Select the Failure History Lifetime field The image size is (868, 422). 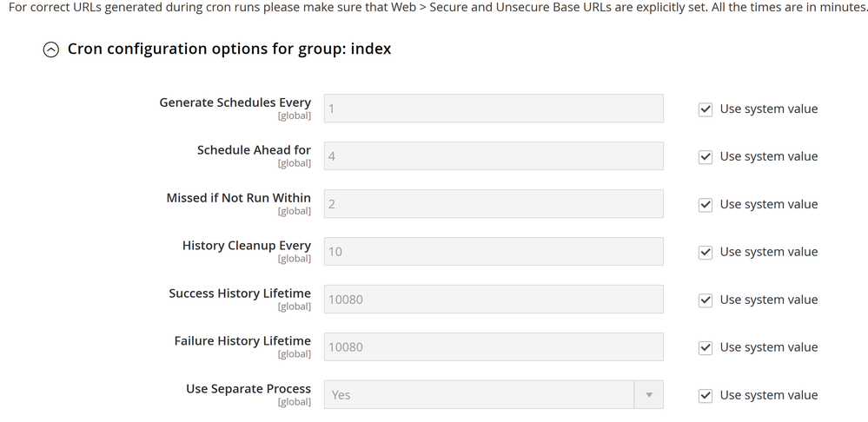(x=493, y=347)
